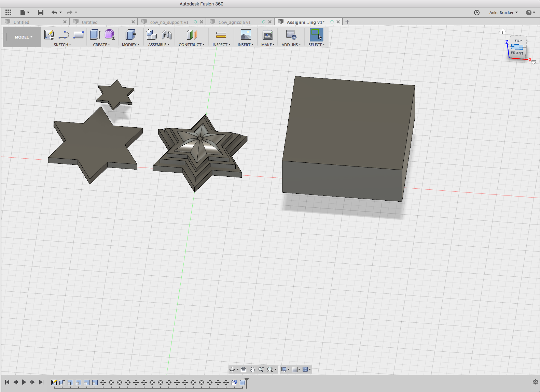This screenshot has width=540, height=392.
Task: Select the Assignm...ing v1* tab
Action: 305,22
